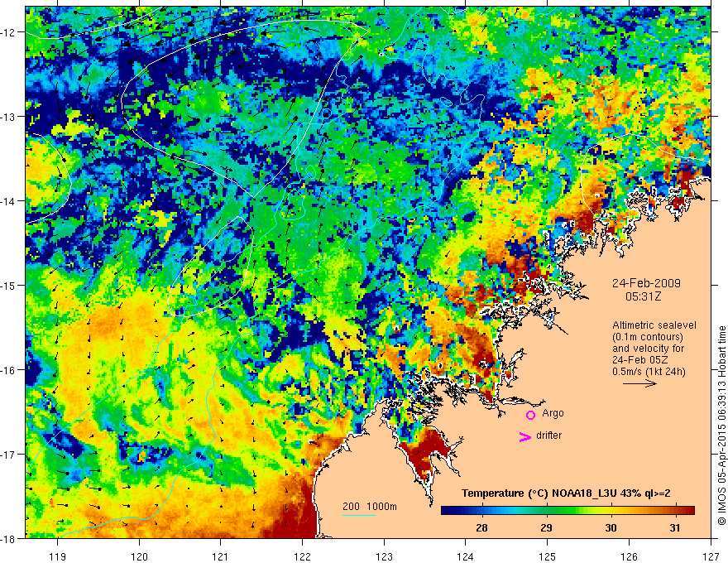Click the 'Altimetric sealevel' text line
Image resolution: width=728 pixels, height=563 pixels.
pos(654,325)
